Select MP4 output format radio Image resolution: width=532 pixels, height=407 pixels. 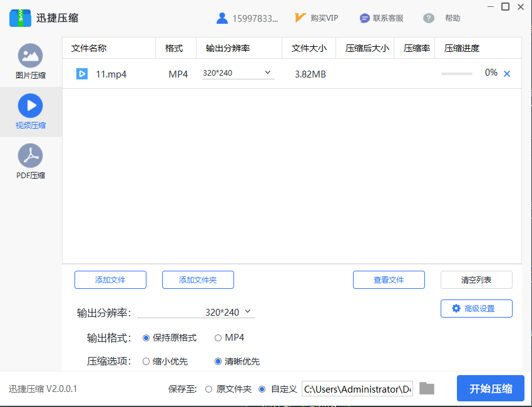click(218, 338)
